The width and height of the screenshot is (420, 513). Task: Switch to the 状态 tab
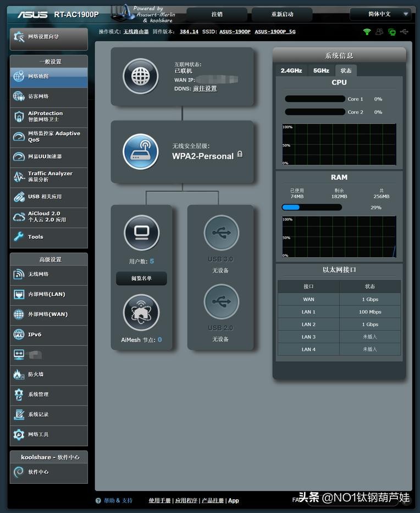click(346, 71)
